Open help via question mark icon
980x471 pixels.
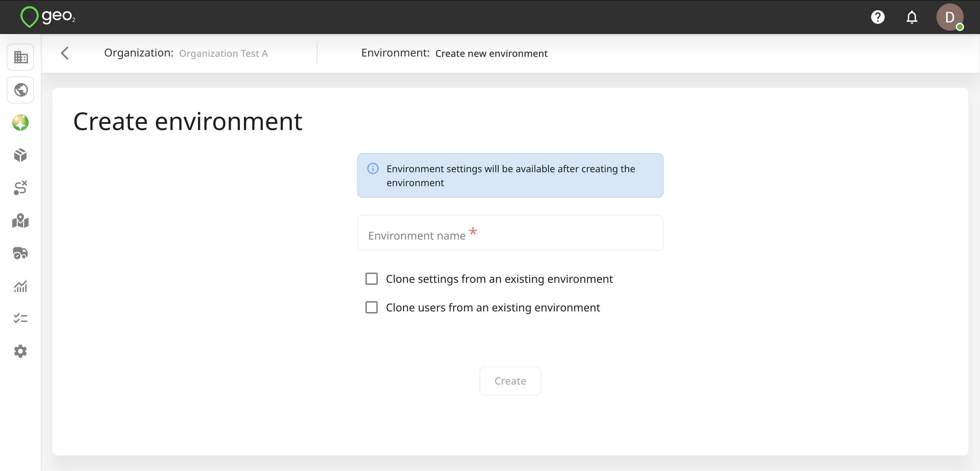pos(878,17)
